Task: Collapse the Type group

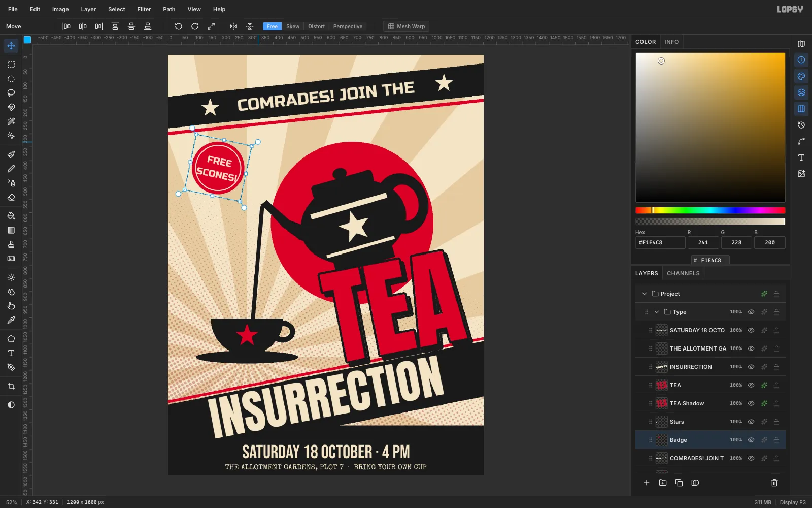Action: coord(657,312)
